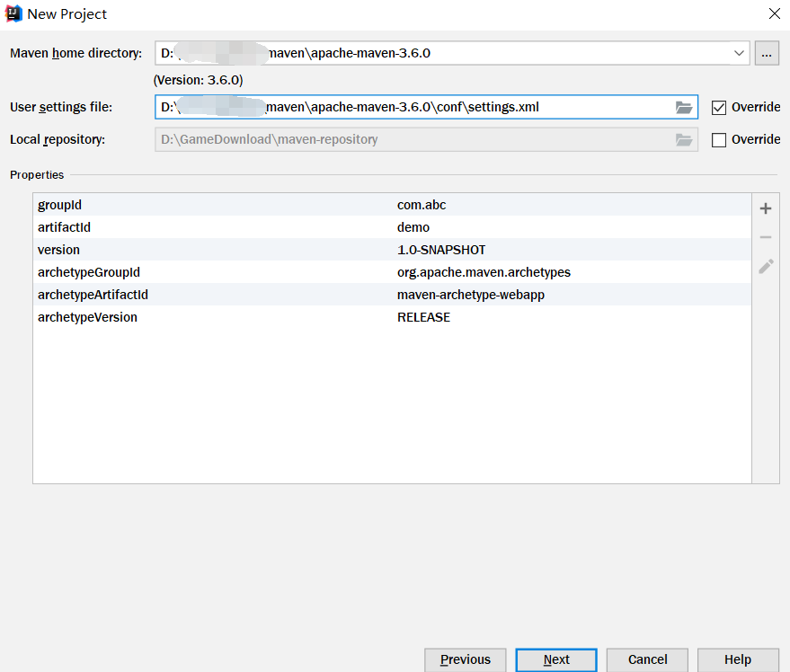Click the com.abc value
Image resolution: width=790 pixels, height=672 pixels.
[422, 205]
